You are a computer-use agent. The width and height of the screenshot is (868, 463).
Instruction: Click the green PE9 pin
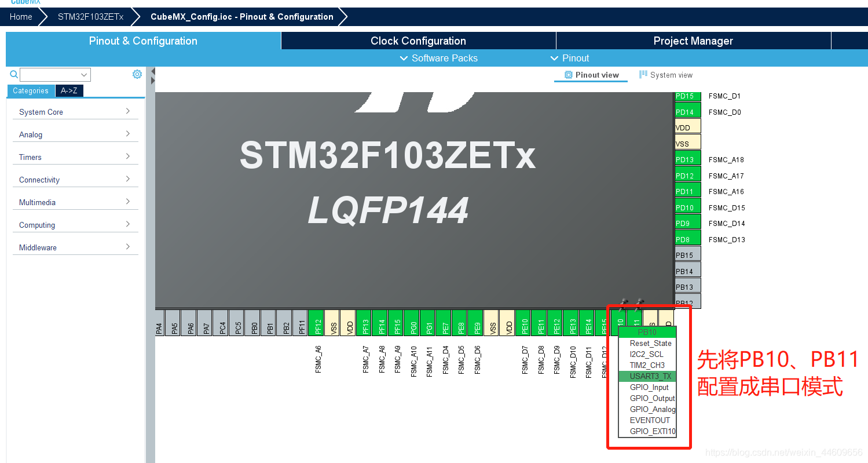(477, 323)
